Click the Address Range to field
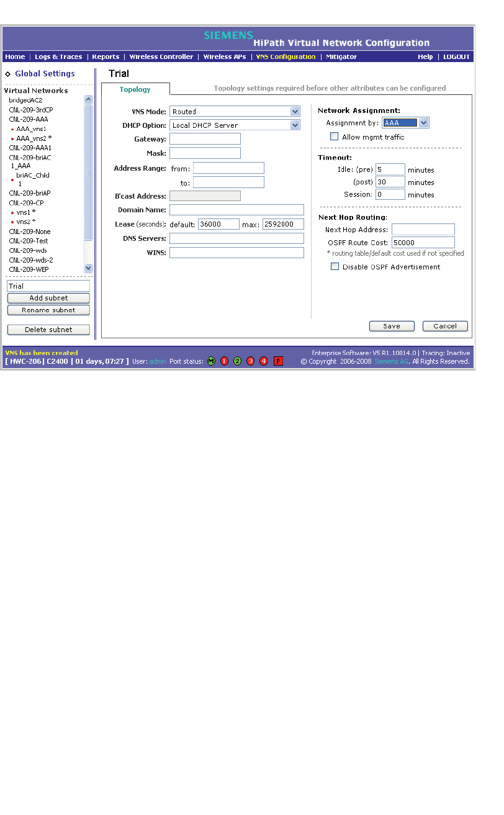The height and width of the screenshot is (815, 504). [228, 182]
